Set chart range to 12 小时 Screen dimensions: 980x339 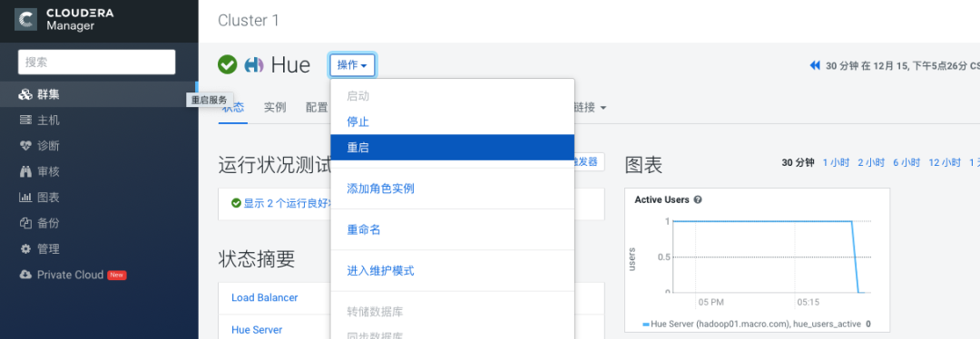945,162
